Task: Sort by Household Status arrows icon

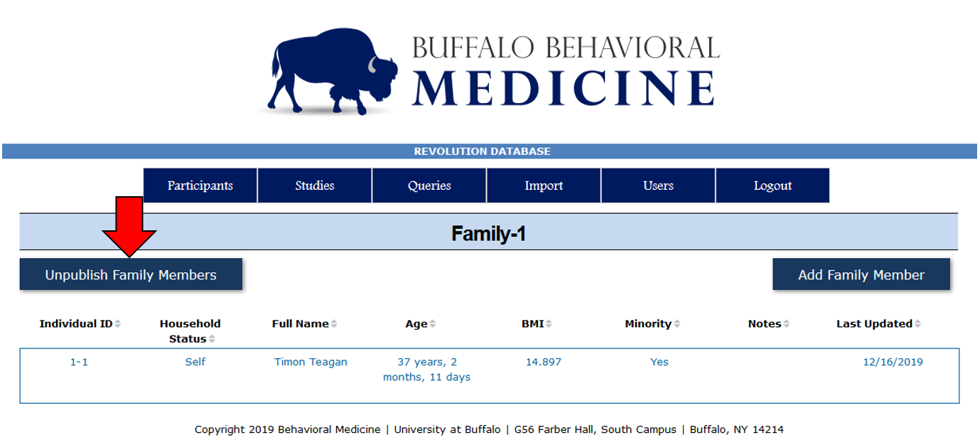Action: click(x=212, y=339)
